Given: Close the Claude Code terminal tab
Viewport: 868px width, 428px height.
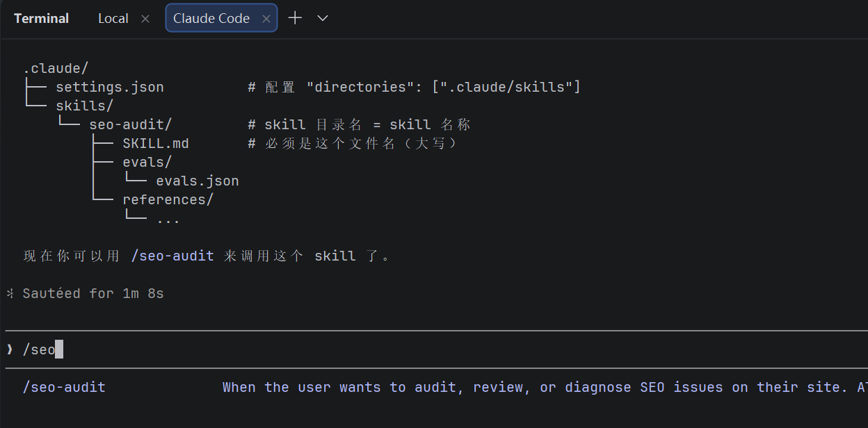Looking at the screenshot, I should (x=266, y=19).
